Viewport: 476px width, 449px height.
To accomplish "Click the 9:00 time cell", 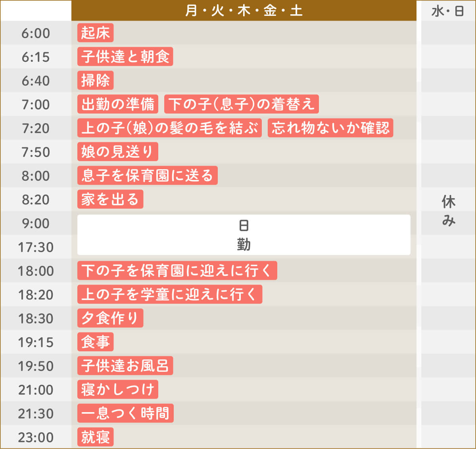I will (36, 223).
